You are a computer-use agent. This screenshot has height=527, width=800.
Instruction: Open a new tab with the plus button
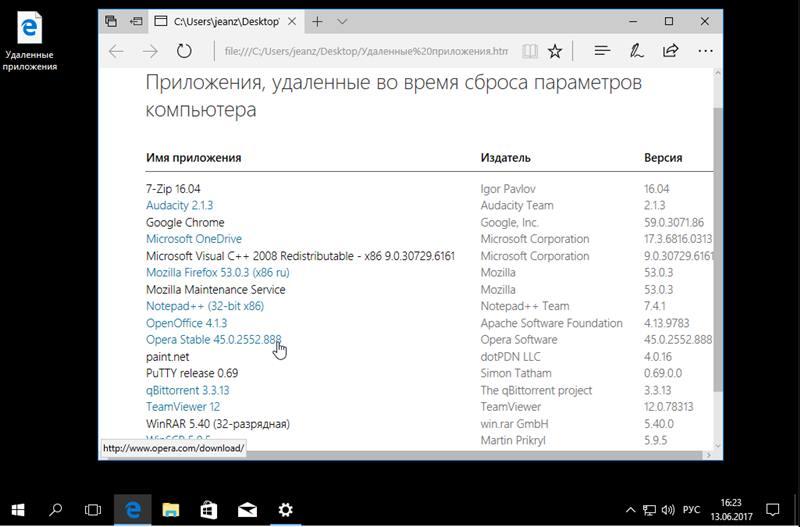[x=317, y=21]
